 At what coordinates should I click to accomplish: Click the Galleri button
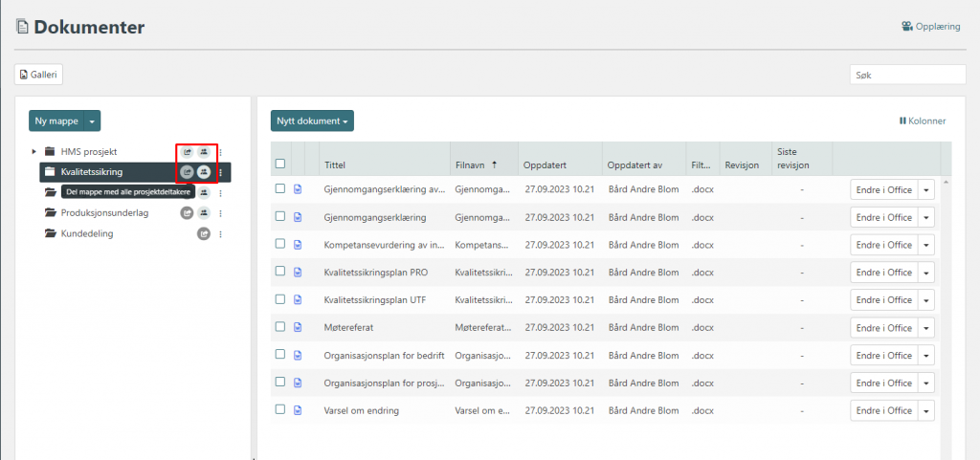38,75
